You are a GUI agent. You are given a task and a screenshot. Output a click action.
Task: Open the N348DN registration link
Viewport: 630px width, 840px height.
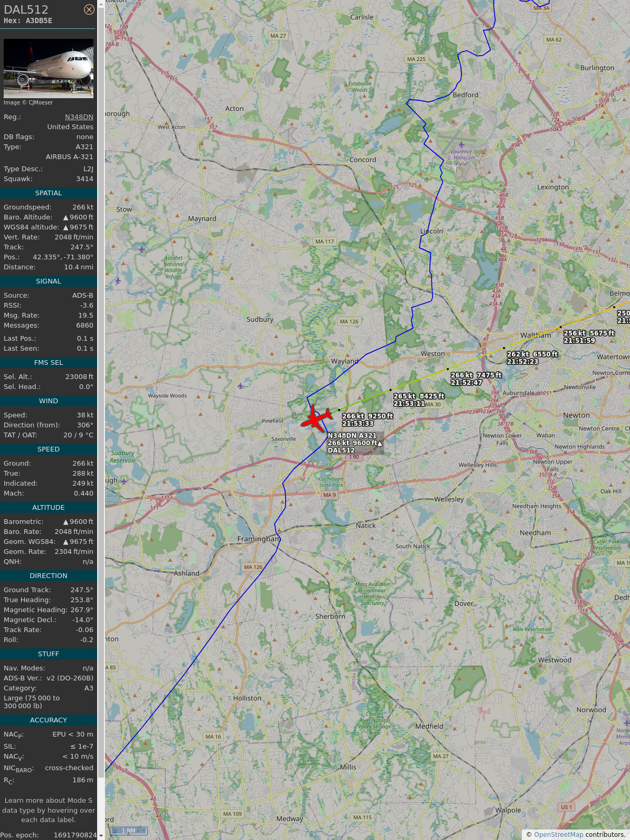pyautogui.click(x=79, y=117)
